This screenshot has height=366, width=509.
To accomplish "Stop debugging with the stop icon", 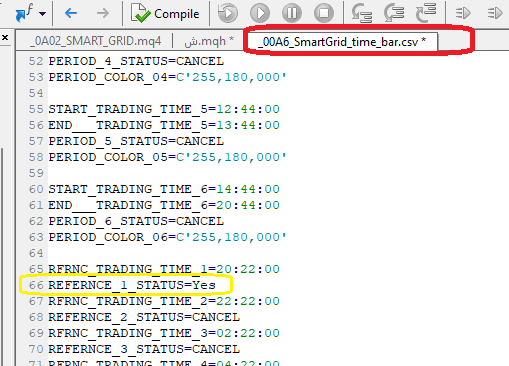I will pos(324,13).
